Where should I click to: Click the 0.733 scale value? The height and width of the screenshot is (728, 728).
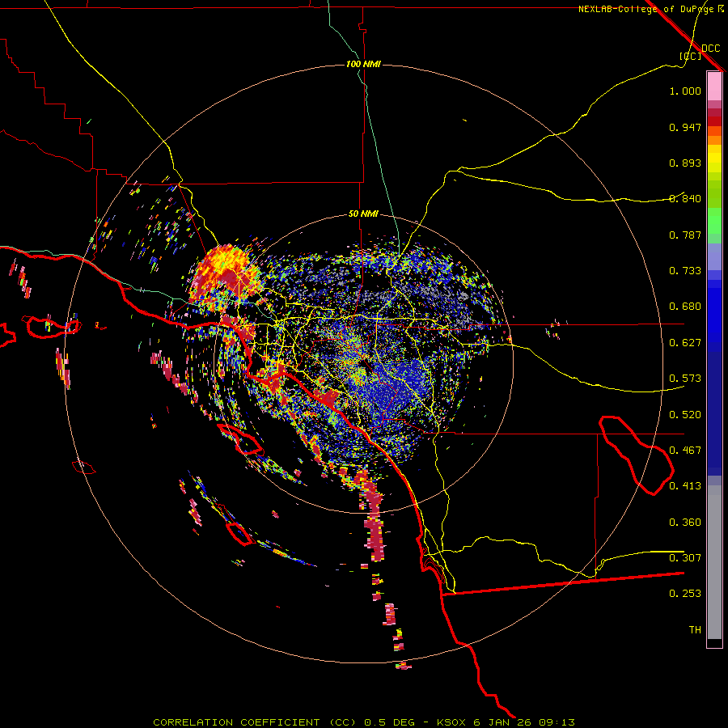685,271
